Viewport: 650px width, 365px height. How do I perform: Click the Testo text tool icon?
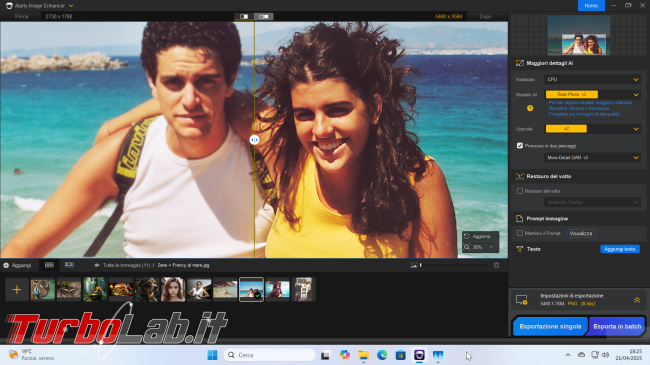(519, 249)
